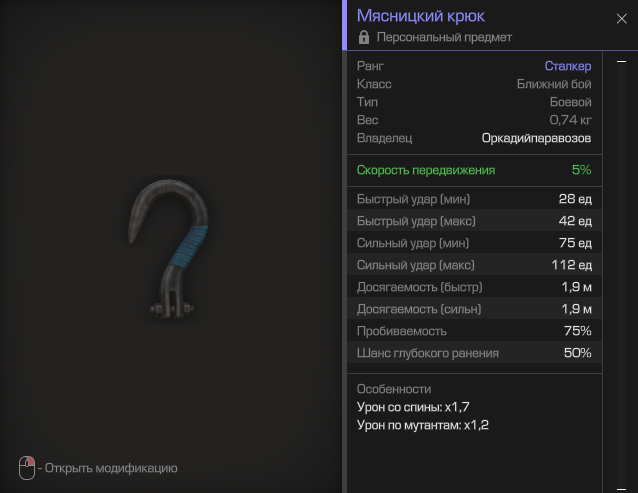
Task: Click the Сталкер rank value
Action: click(x=568, y=66)
